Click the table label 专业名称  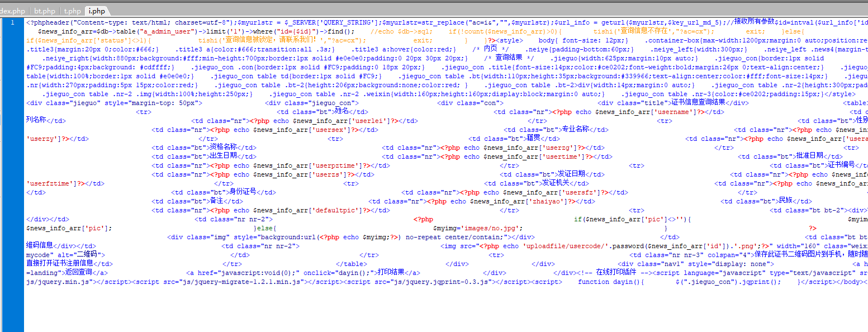click(575, 130)
